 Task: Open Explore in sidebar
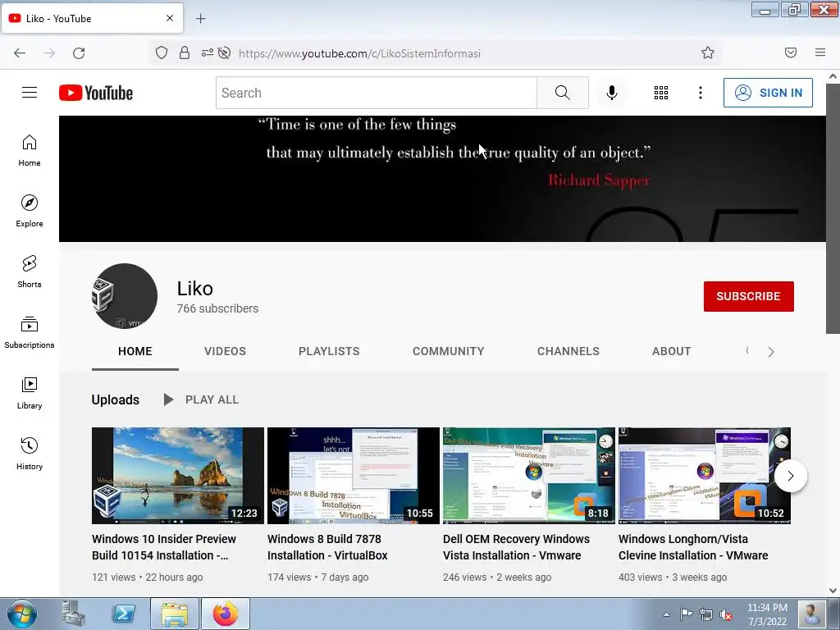pyautogui.click(x=30, y=211)
